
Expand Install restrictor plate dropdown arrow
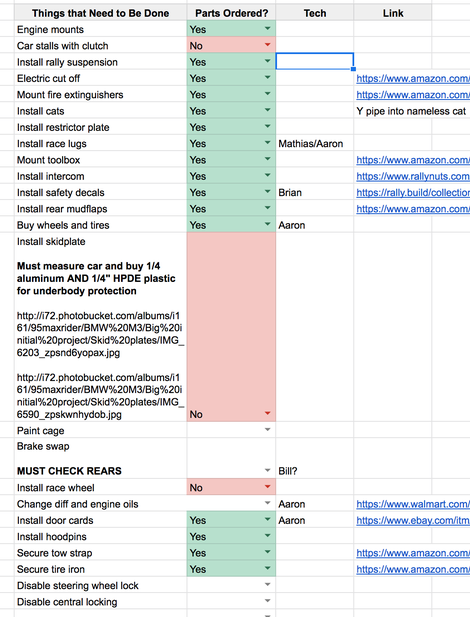click(x=268, y=127)
